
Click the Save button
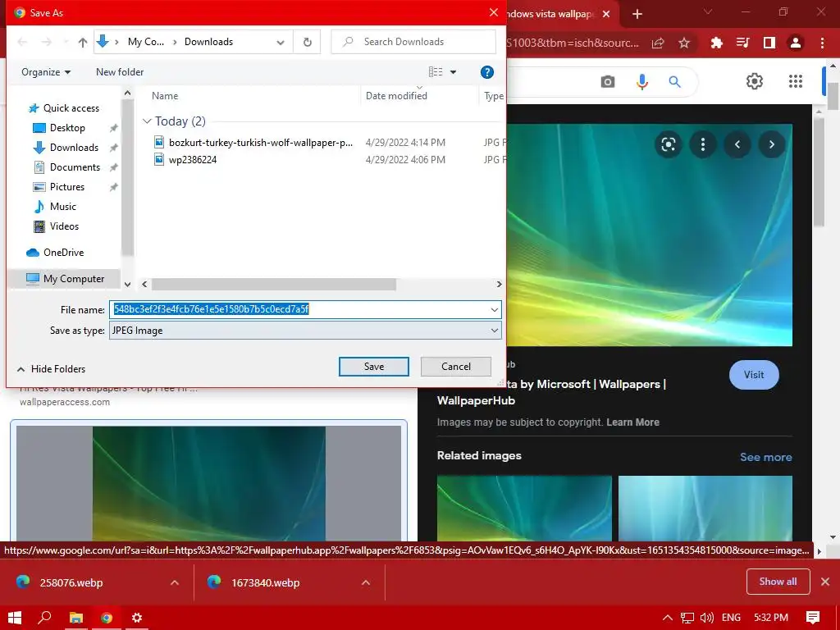[374, 367]
